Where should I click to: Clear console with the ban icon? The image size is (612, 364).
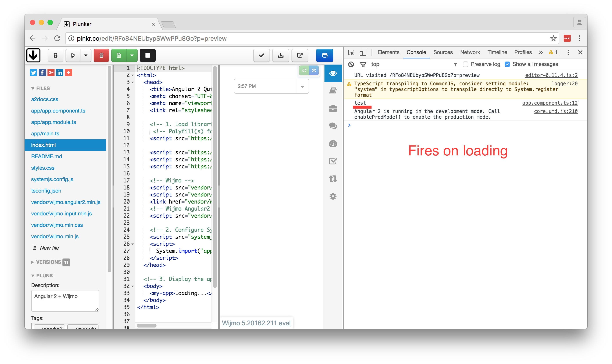pos(351,64)
